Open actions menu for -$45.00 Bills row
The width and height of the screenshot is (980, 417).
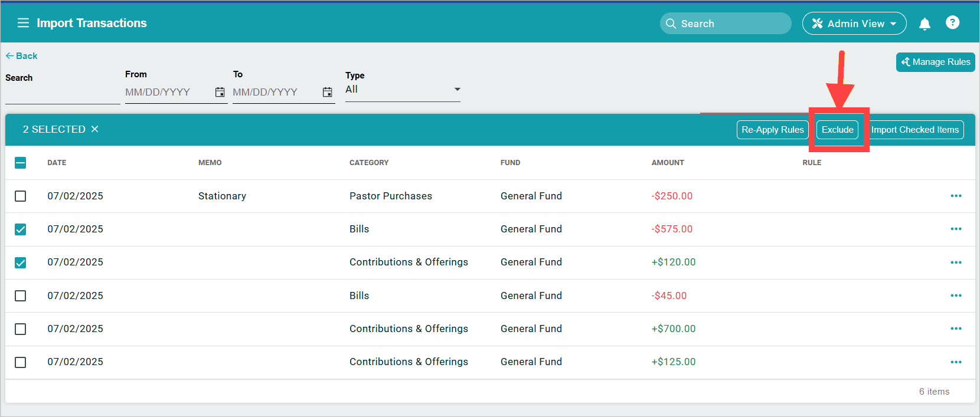point(956,295)
